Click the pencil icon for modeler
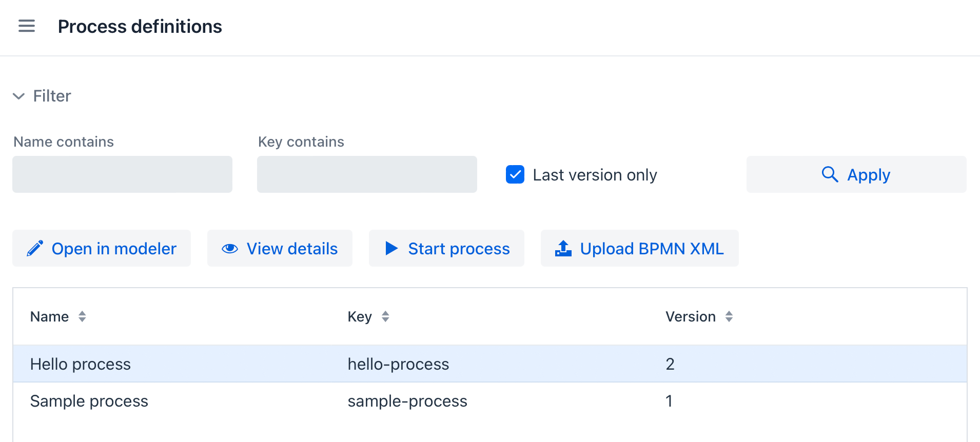Screen dimensions: 980x442 pyautogui.click(x=35, y=249)
